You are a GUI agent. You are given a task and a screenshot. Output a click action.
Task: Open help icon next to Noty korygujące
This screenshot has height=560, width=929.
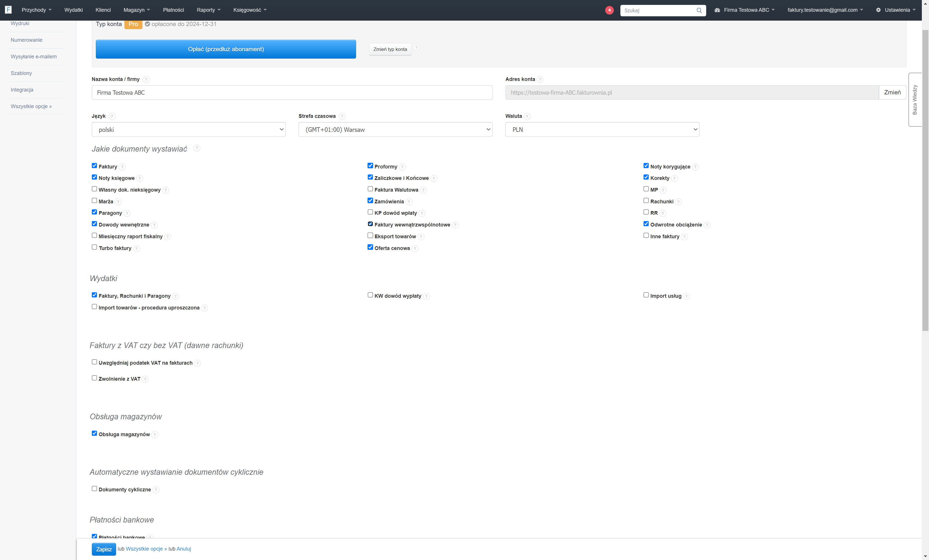pyautogui.click(x=695, y=167)
